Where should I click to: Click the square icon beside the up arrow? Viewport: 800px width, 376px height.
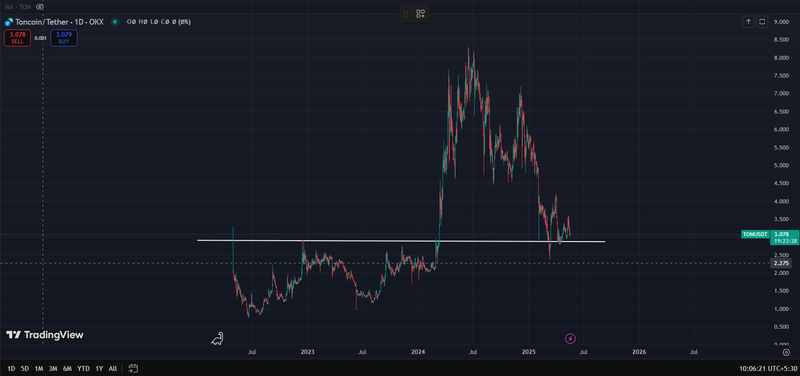tap(762, 21)
